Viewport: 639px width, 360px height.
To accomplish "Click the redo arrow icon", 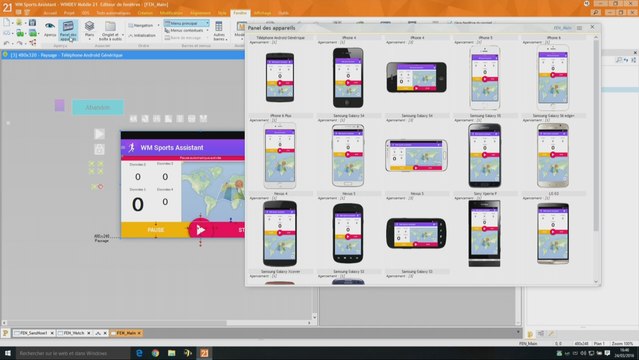I will 19,43.
